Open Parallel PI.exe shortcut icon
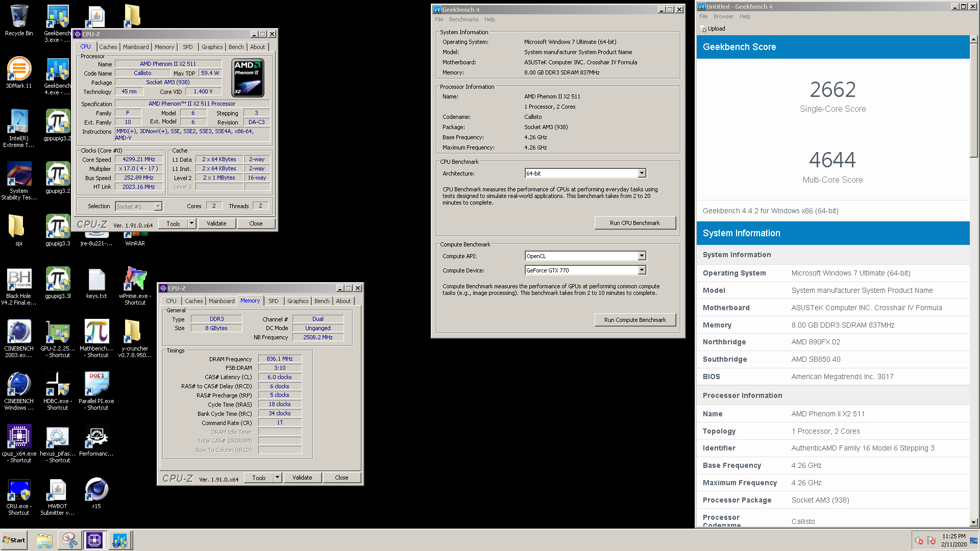 [x=96, y=391]
